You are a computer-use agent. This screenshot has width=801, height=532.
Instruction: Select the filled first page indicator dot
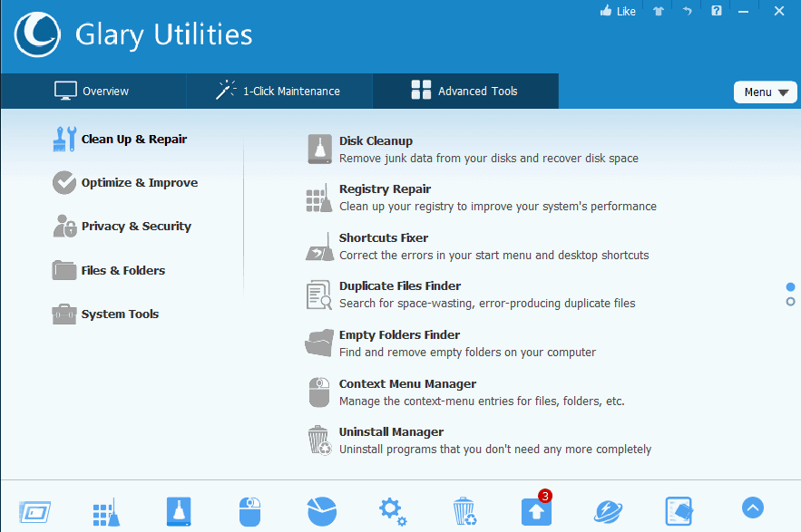[x=790, y=287]
